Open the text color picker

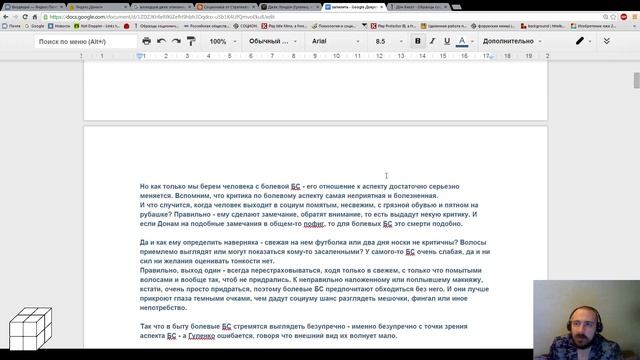coord(462,41)
